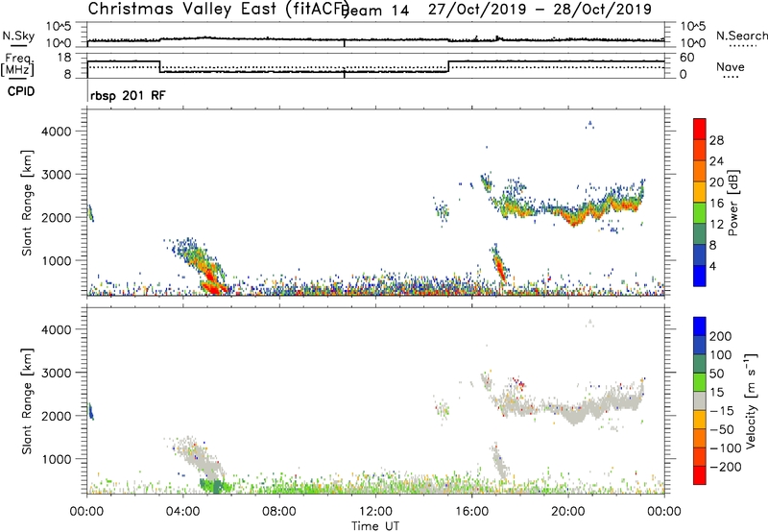Image resolution: width=768 pixels, height=532 pixels.
Task: Click the 4000 tick of the power panel
Action: tap(56, 132)
